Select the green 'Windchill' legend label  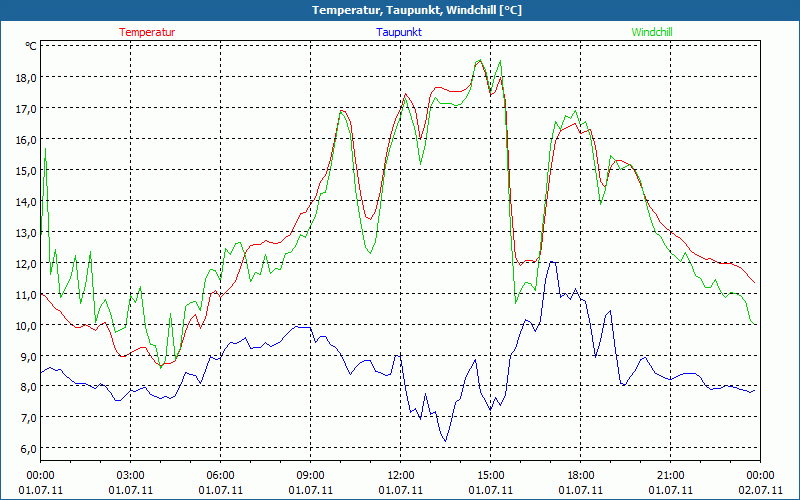pyautogui.click(x=652, y=32)
